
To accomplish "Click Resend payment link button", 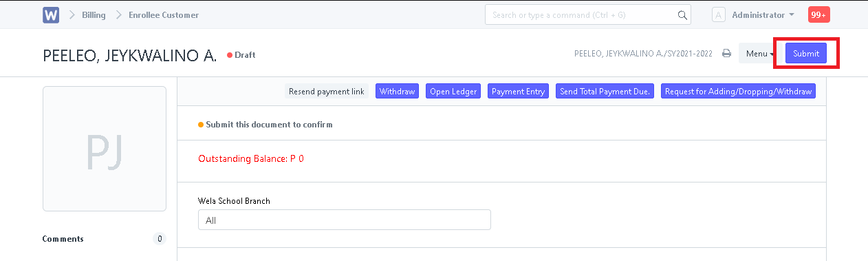I will [327, 91].
